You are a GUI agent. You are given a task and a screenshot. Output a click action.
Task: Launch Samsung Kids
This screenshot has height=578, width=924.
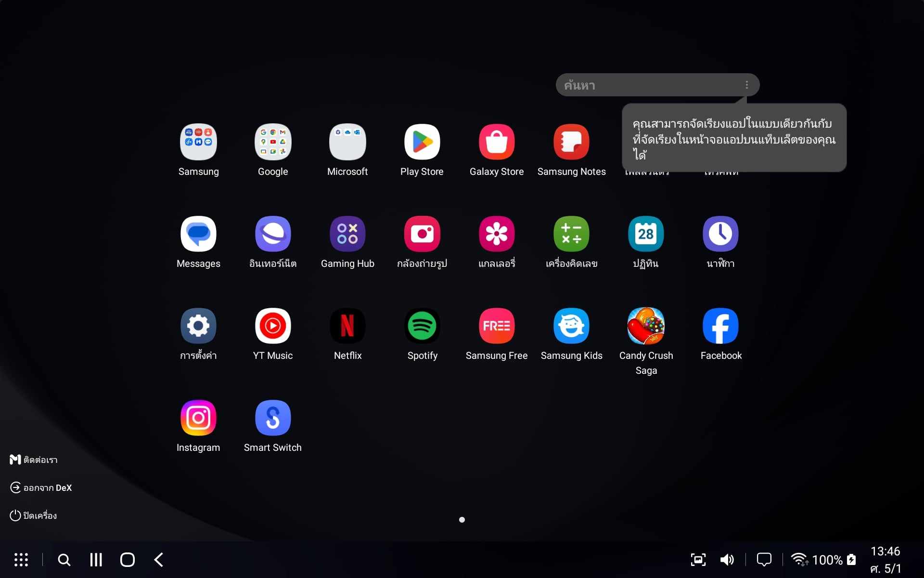[571, 326]
